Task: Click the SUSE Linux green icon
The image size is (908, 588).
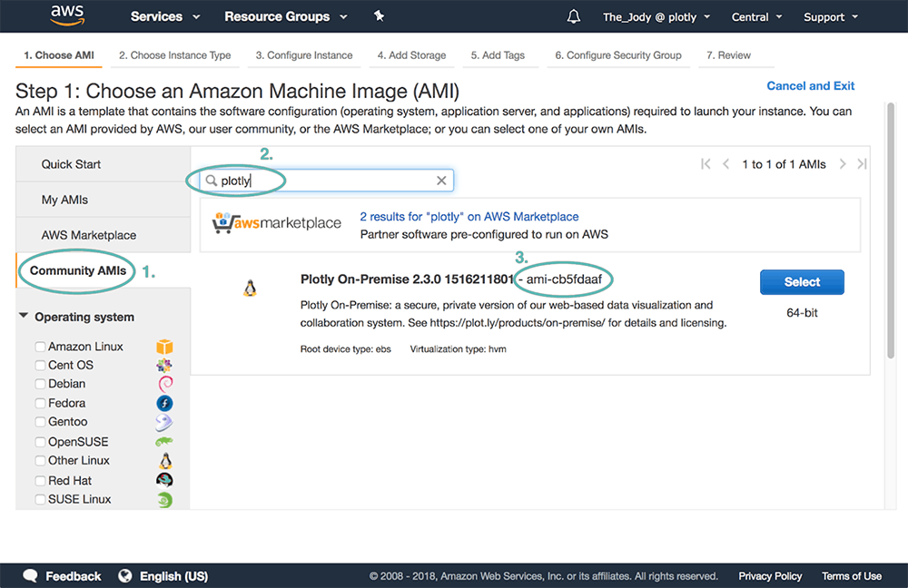Action: (165, 499)
